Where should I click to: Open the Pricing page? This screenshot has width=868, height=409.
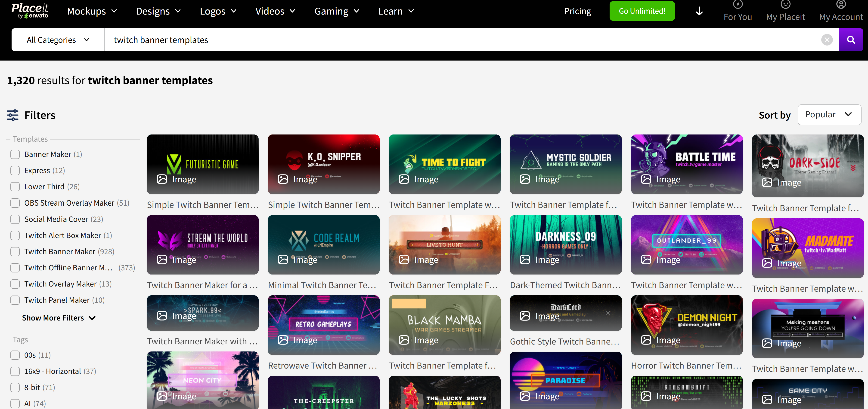(577, 11)
